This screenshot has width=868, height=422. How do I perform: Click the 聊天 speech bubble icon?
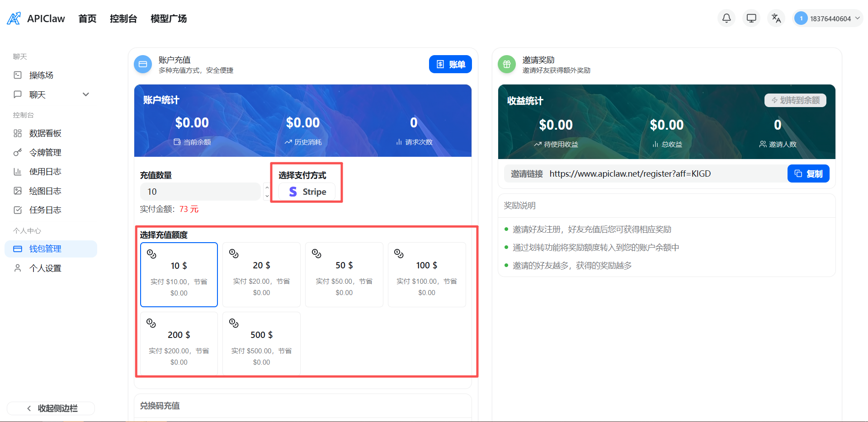18,94
